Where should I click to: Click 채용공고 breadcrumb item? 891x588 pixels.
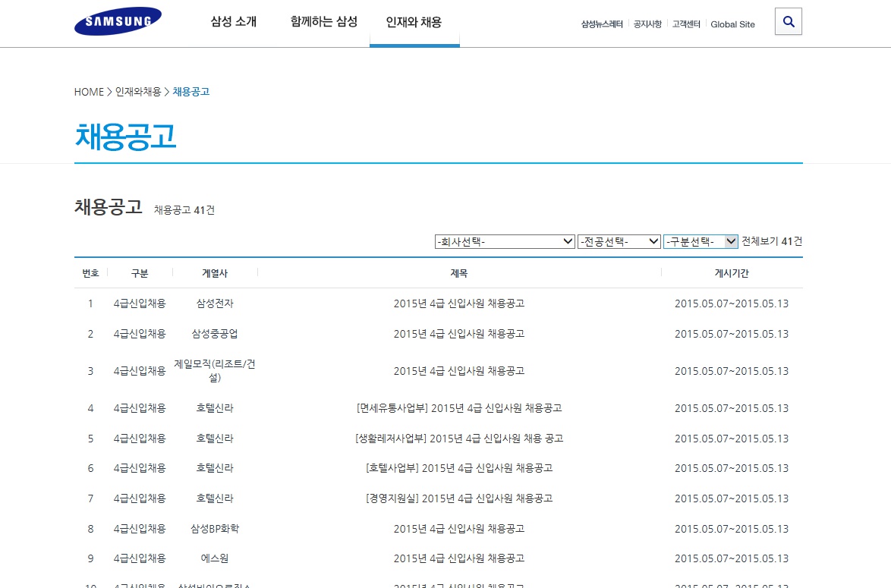click(191, 92)
